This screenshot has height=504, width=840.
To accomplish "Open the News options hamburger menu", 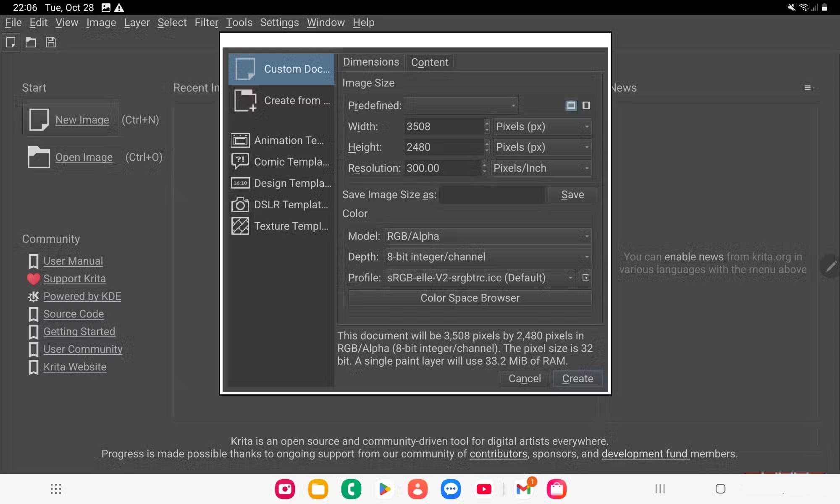I will tap(807, 88).
